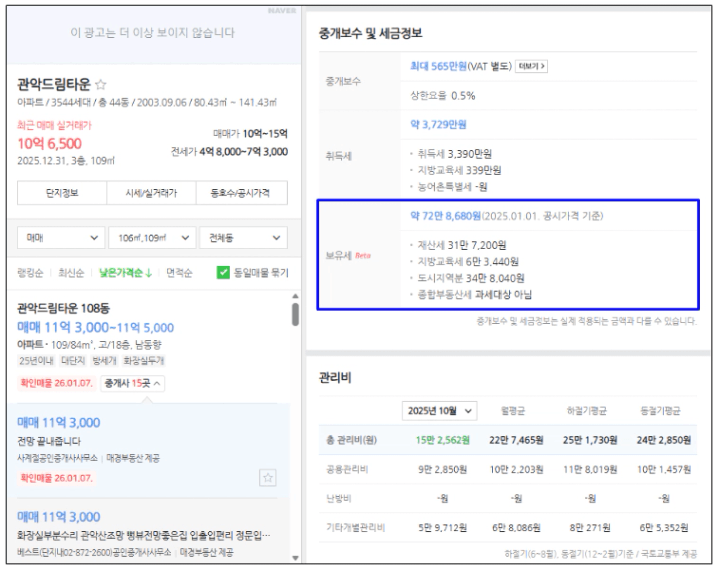
Task: Sort listings by 낮은가격순
Action: [125, 272]
